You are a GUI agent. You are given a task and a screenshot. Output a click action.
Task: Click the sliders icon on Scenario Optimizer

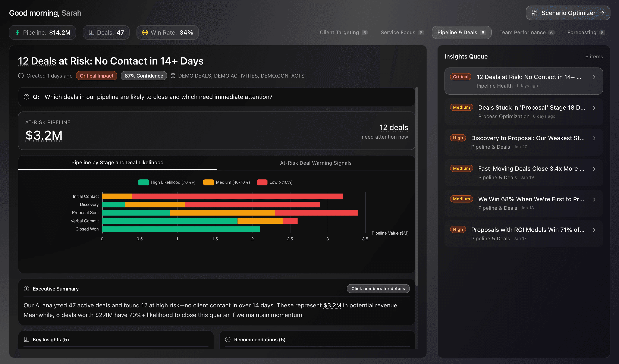(x=535, y=13)
